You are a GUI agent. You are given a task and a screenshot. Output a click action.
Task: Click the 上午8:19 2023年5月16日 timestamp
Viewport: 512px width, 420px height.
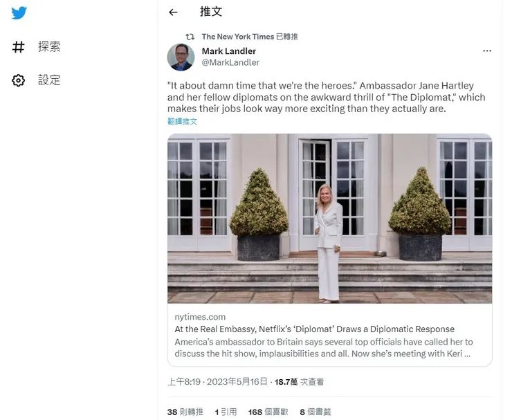click(217, 382)
